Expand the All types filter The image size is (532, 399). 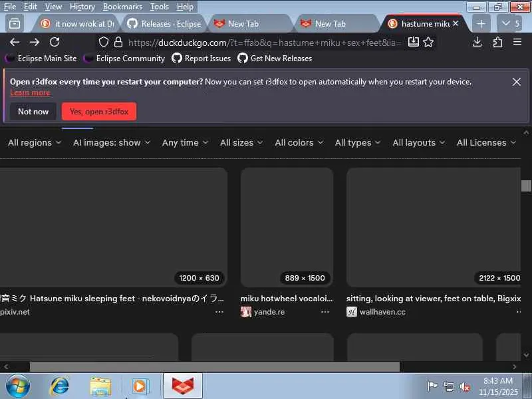click(x=358, y=143)
